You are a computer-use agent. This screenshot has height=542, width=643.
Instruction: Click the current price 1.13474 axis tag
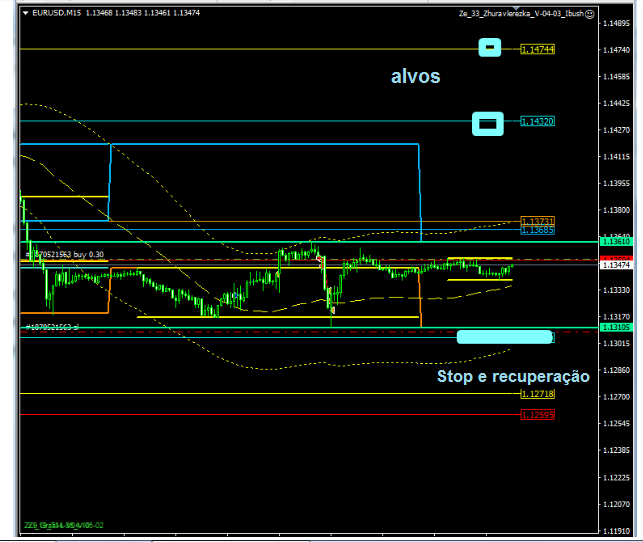pos(615,265)
